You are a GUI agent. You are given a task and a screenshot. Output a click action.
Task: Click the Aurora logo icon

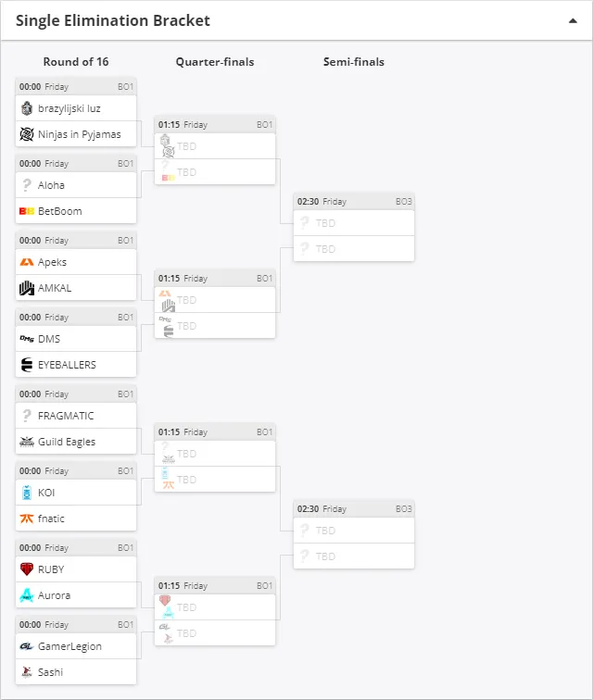point(27,595)
